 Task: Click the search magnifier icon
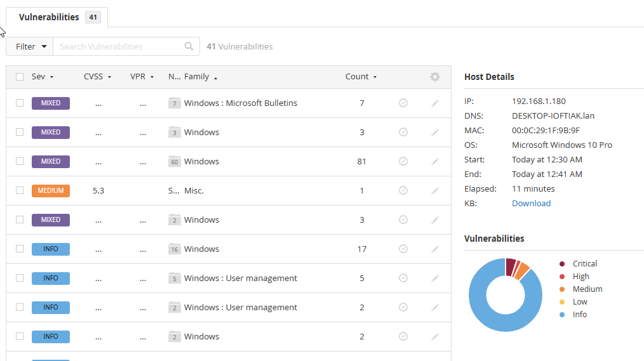click(x=189, y=46)
